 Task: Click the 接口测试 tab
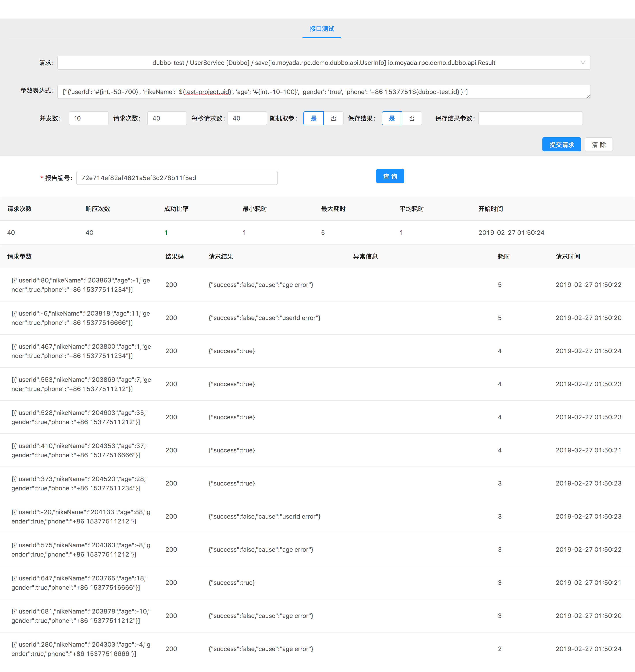(x=321, y=29)
